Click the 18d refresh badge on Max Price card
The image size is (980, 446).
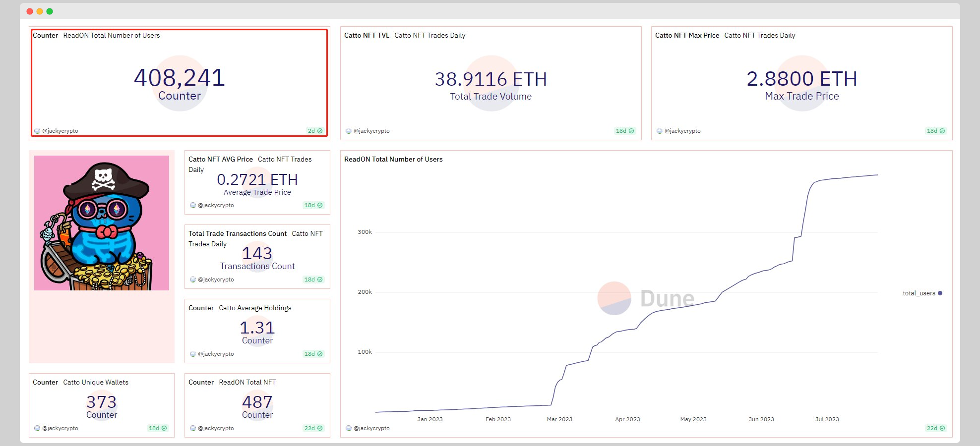[936, 131]
